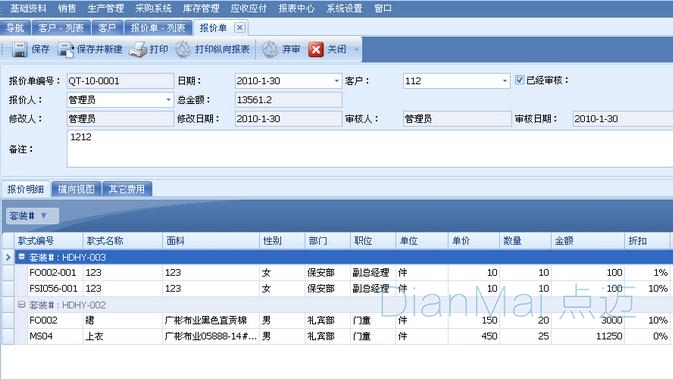
Task: Open the 报价人 dropdown arrow
Action: pyautogui.click(x=168, y=100)
